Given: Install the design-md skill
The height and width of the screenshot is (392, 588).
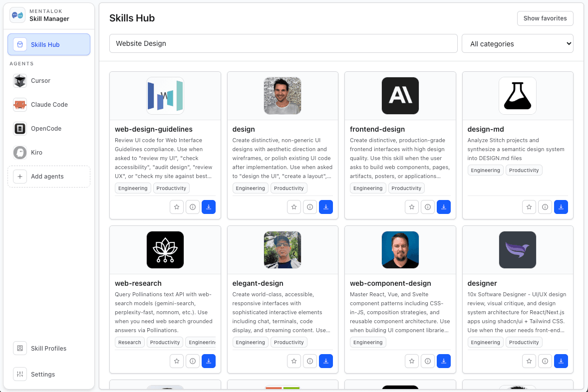Looking at the screenshot, I should (561, 207).
